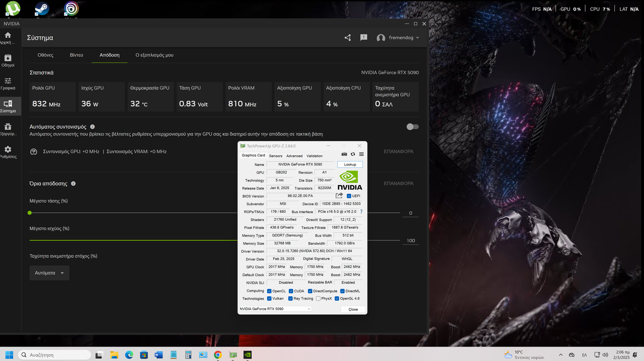This screenshot has height=361, width=644.
Task: Click the Μέγιστο τάσης slider handle
Action: point(30,213)
